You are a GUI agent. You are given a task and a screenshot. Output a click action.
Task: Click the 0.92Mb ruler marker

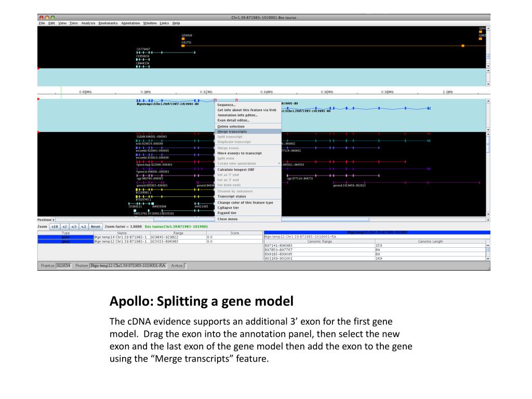click(x=206, y=92)
